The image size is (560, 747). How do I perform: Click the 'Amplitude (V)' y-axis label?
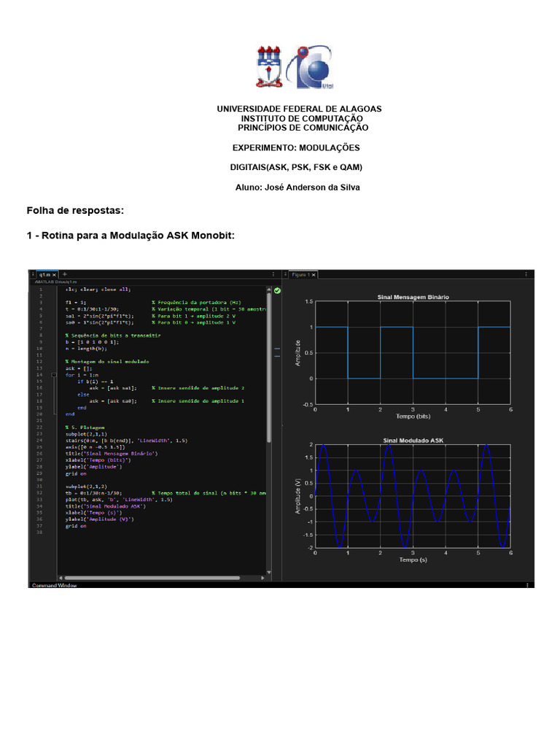tap(297, 496)
